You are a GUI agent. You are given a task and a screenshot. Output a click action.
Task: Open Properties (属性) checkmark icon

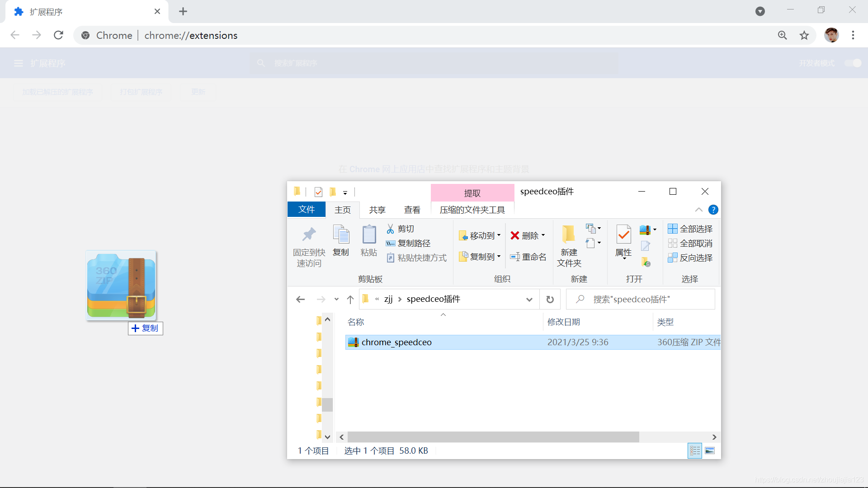(x=623, y=235)
